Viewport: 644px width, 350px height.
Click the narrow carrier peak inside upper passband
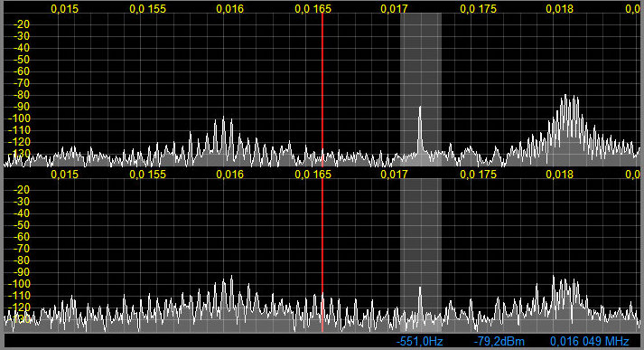click(x=420, y=129)
